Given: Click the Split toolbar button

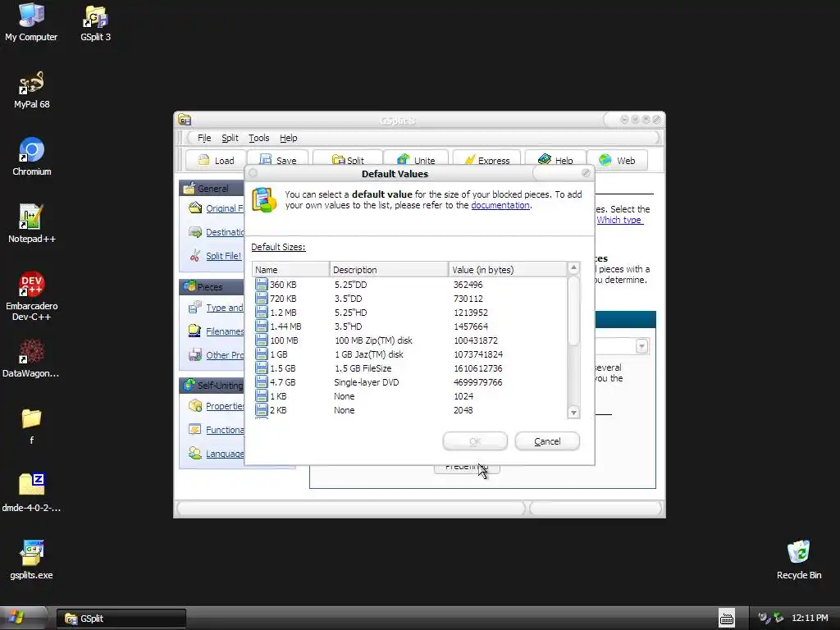Looking at the screenshot, I should pos(348,160).
